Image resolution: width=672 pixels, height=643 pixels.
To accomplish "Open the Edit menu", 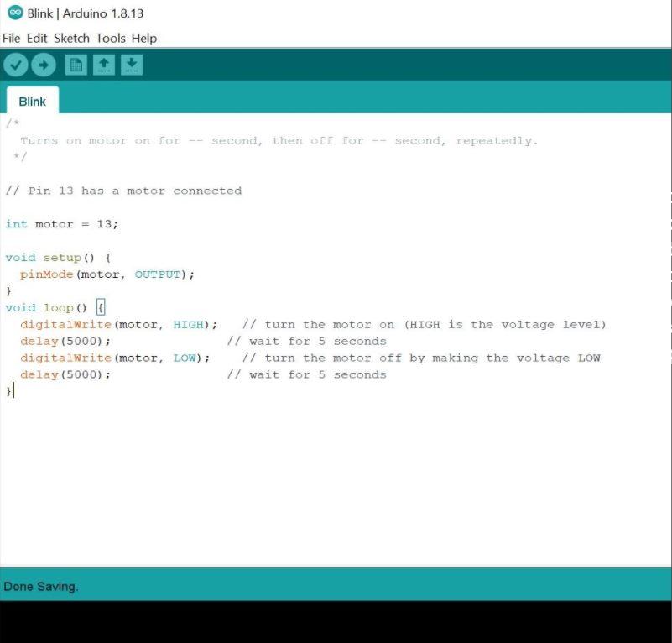I will point(35,38).
